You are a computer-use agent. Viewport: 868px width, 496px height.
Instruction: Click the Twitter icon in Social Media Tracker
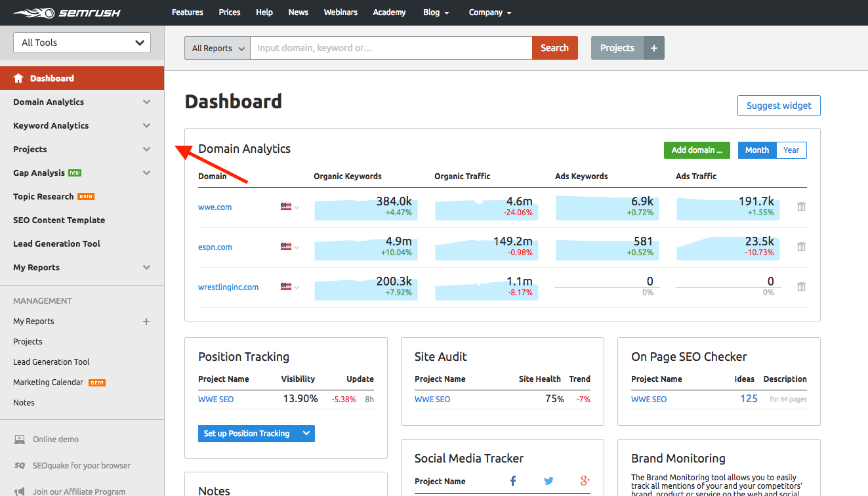click(x=548, y=481)
